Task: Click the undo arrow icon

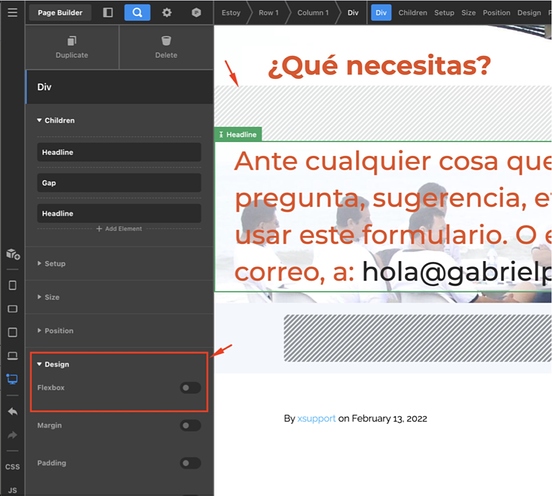Action: 13,411
